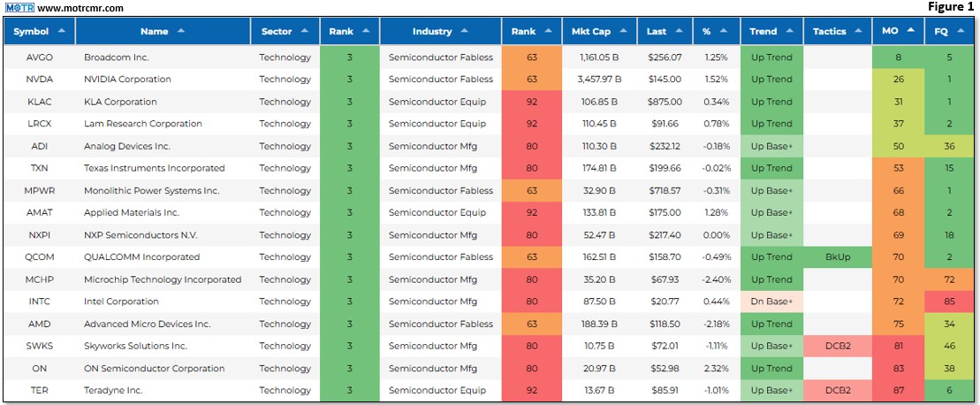980x405 pixels.
Task: Click the 1,161.05 B market cap value
Action: click(600, 57)
